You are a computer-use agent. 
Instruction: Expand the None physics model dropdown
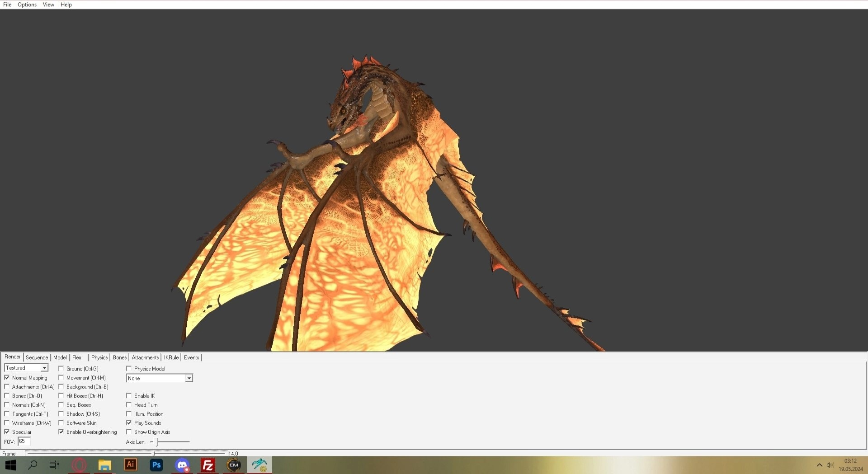tap(189, 378)
